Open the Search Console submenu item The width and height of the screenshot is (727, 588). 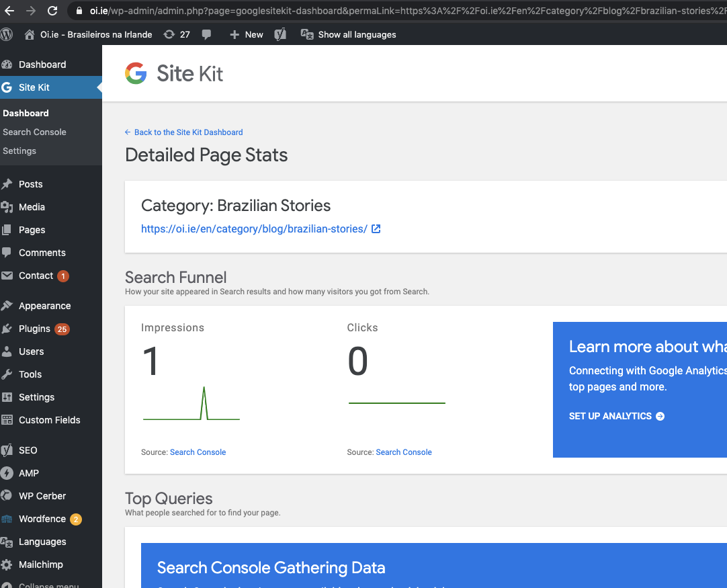(34, 132)
